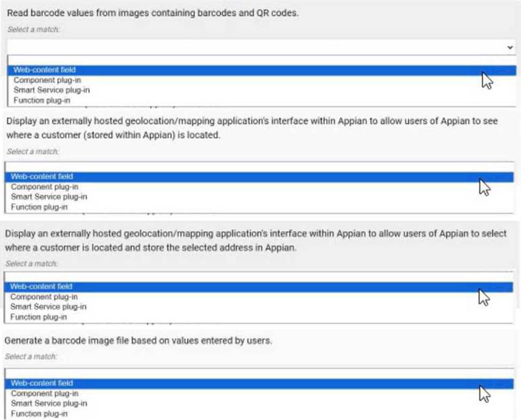Click question text about storing the selected address

pyautogui.click(x=256, y=240)
